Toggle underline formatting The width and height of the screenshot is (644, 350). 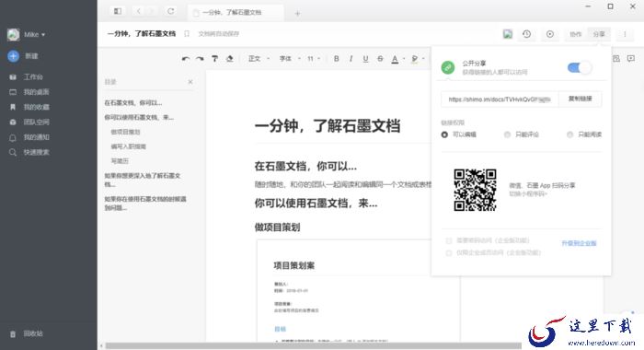(x=365, y=59)
